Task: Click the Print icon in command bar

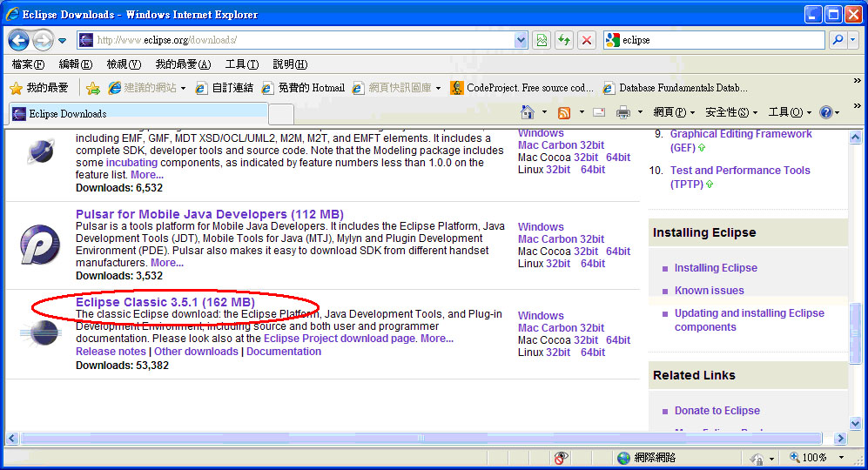Action: pyautogui.click(x=623, y=112)
